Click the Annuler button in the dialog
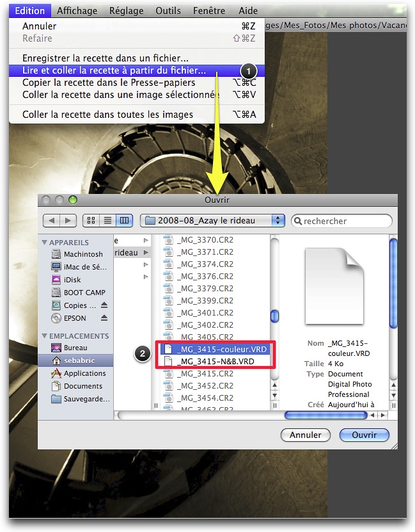Screen dimensions: 415x532 click(x=305, y=435)
